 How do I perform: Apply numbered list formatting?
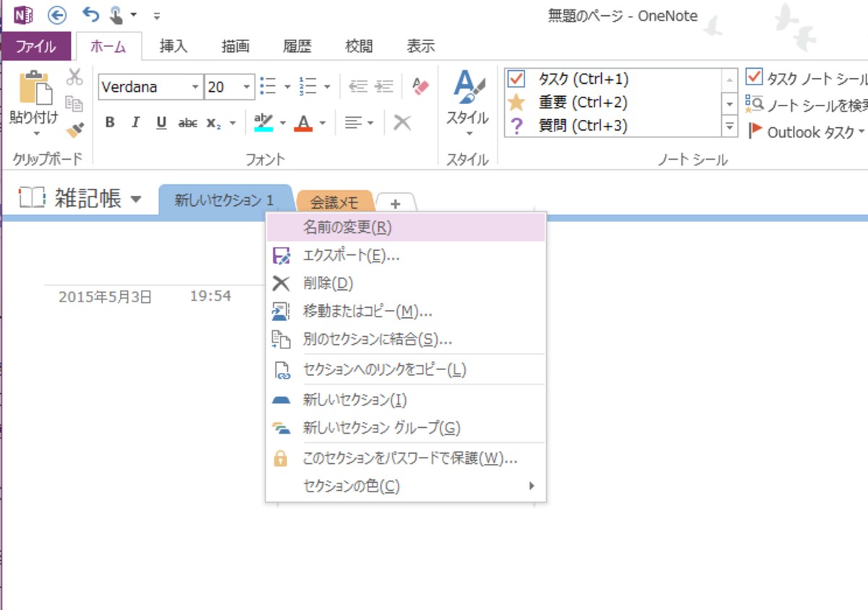(x=308, y=87)
